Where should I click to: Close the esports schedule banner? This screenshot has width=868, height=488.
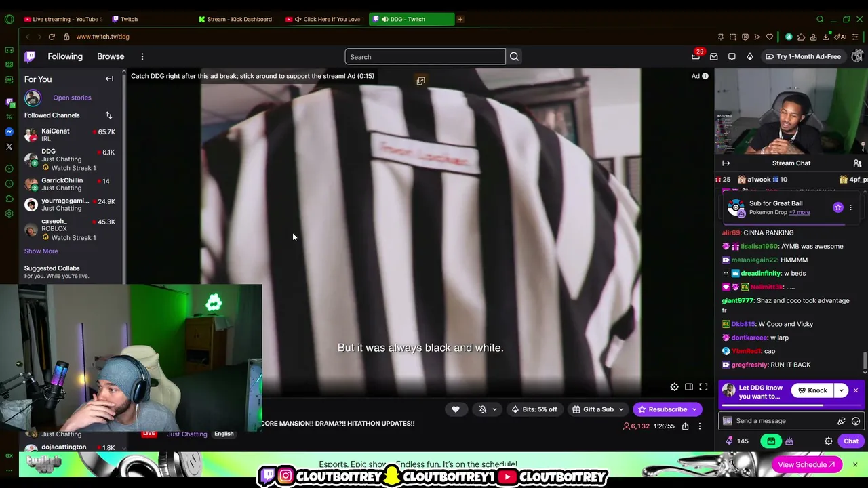click(x=855, y=464)
